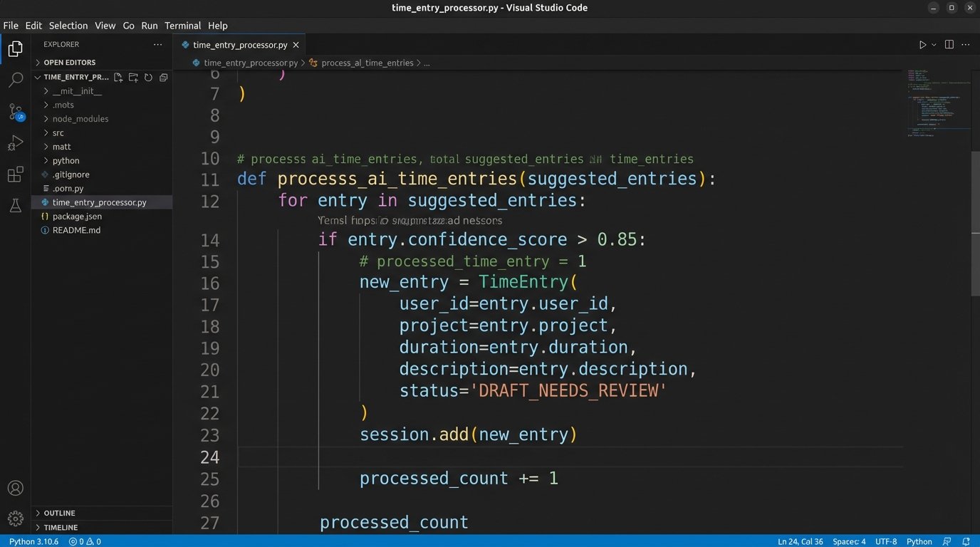This screenshot has height=547, width=980.
Task: Click the New File icon in explorer
Action: coord(118,77)
